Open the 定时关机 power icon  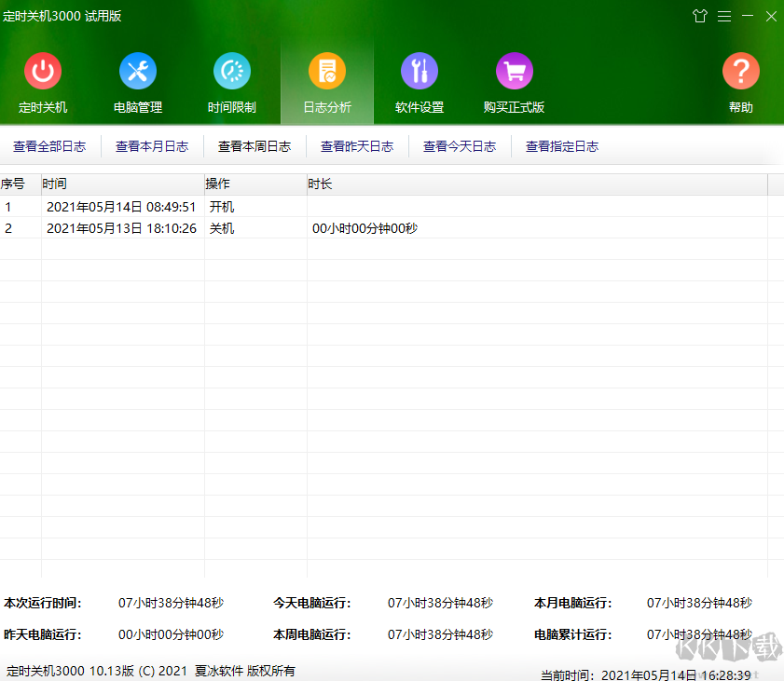point(43,72)
